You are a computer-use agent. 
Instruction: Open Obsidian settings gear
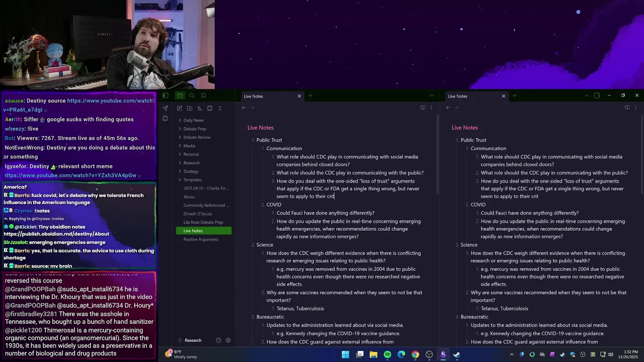(228, 340)
